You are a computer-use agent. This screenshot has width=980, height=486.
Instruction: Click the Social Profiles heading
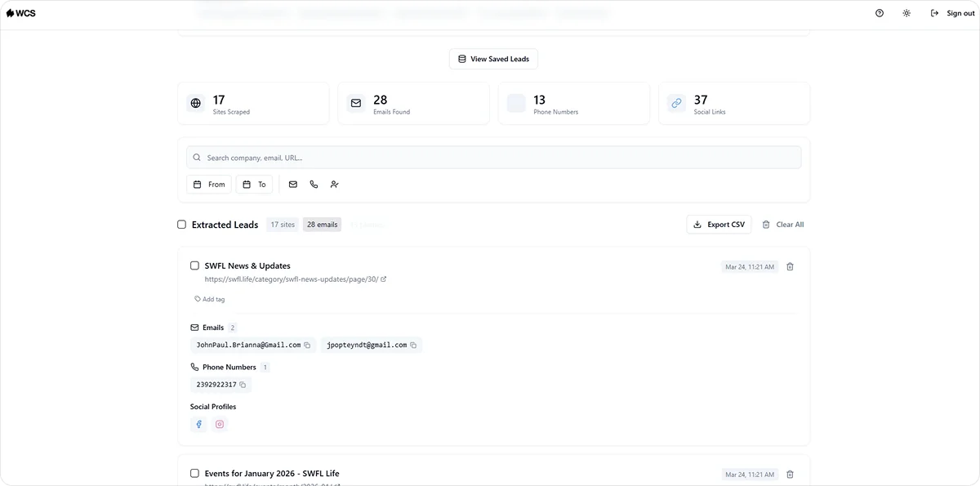tap(213, 407)
